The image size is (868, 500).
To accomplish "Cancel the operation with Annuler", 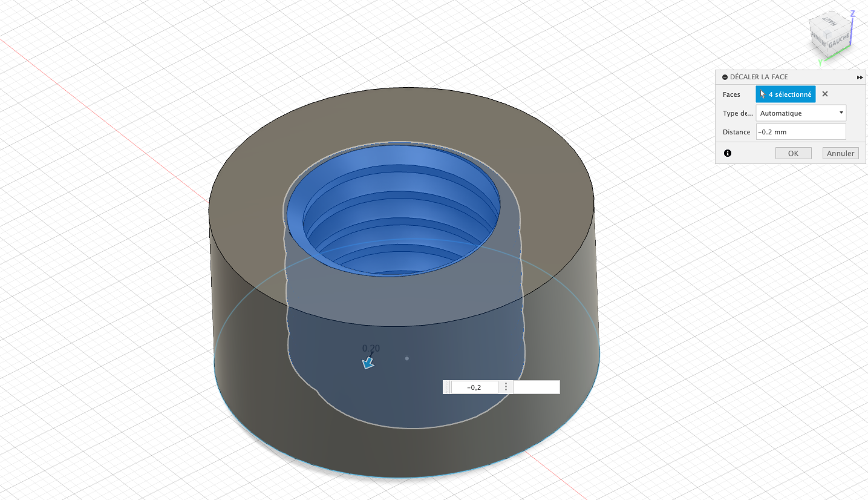I will (840, 154).
